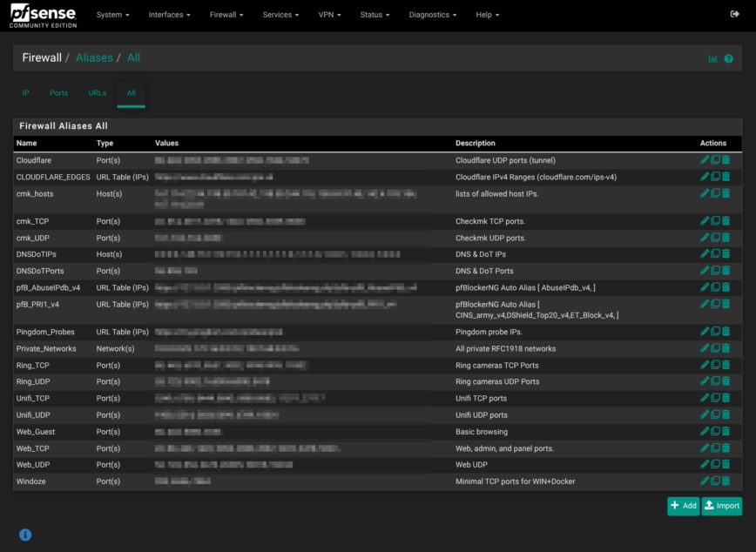Screen dimensions: 756x552
Task: Click the Import aliases button
Action: coord(722,506)
